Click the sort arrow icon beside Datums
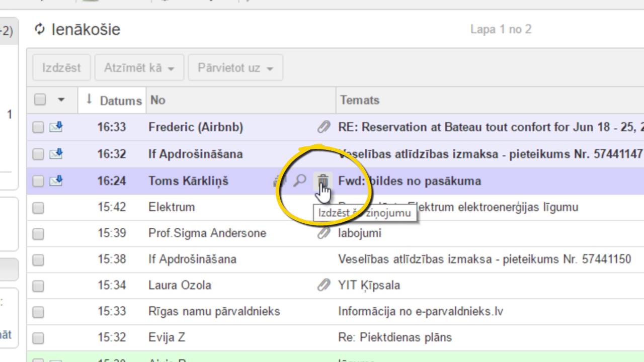The image size is (644, 362). [89, 100]
